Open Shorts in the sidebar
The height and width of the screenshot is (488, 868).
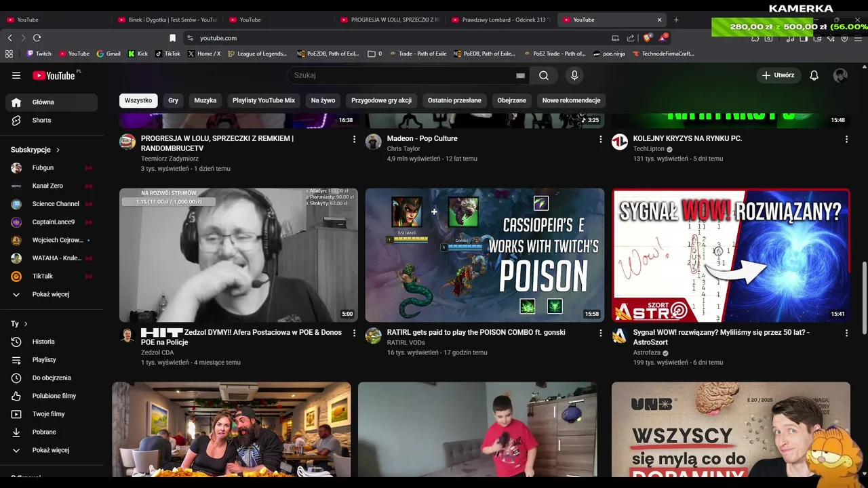coord(52,120)
